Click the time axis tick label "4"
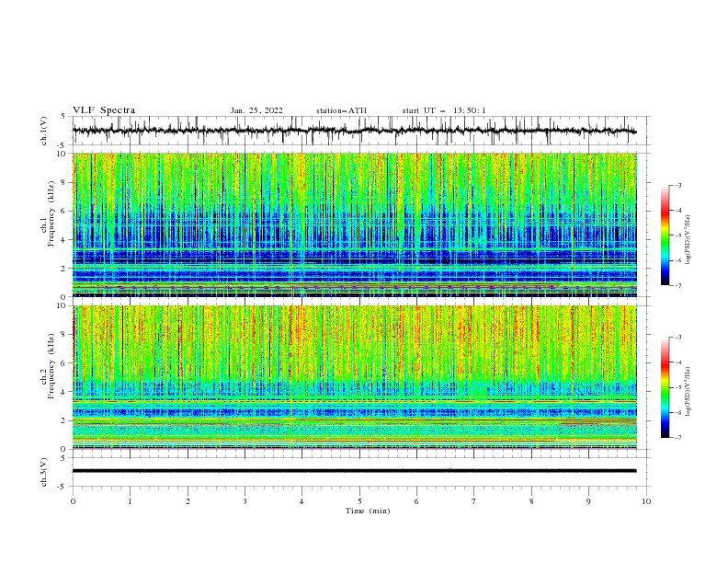728x563 pixels. [301, 501]
